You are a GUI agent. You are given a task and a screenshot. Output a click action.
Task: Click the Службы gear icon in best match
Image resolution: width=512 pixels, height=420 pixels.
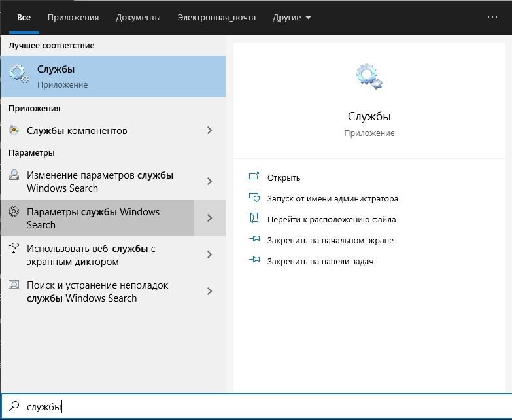19,75
